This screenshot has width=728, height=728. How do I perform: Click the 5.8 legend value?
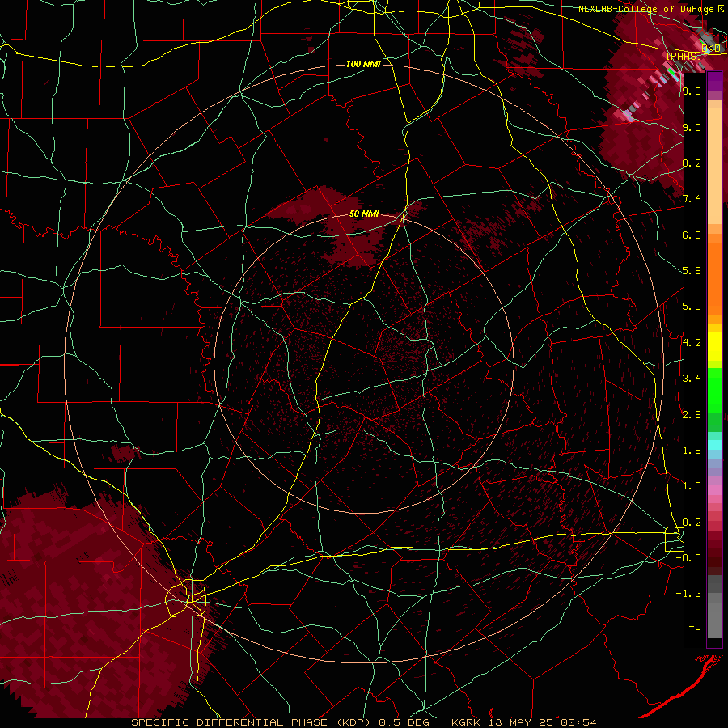(692, 271)
